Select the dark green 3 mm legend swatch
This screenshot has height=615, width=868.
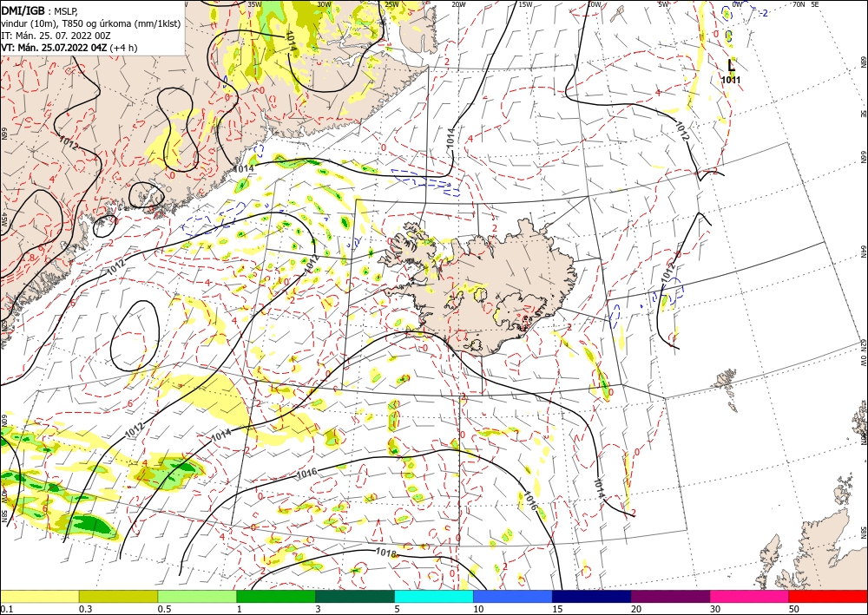click(355, 596)
